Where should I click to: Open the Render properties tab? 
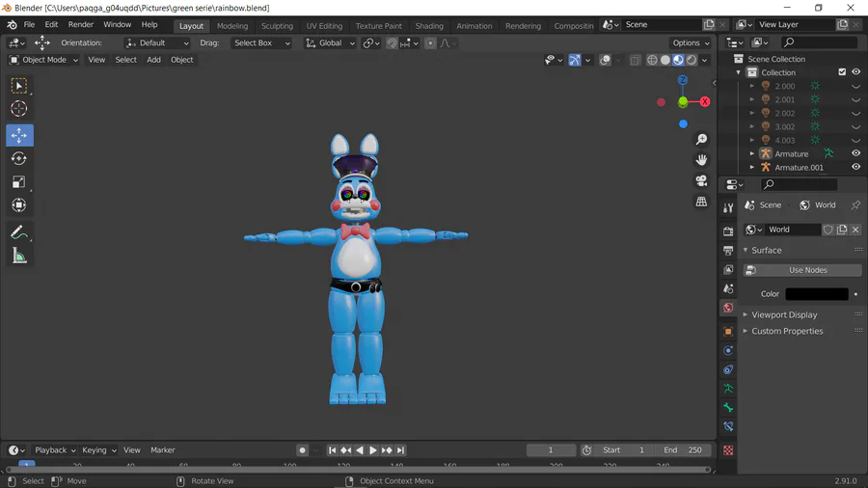click(728, 231)
